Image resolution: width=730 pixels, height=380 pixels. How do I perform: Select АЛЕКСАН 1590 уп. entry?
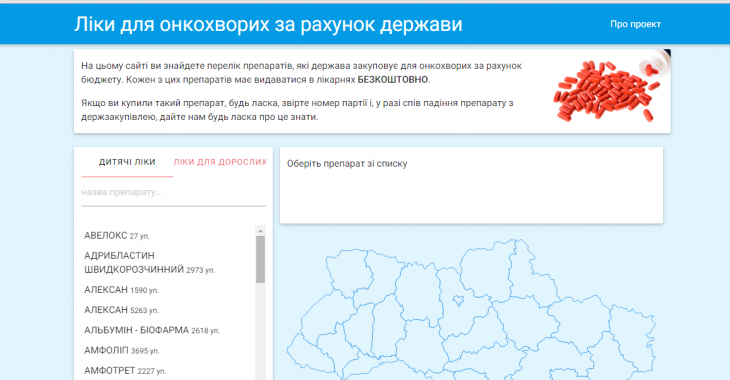(122, 290)
